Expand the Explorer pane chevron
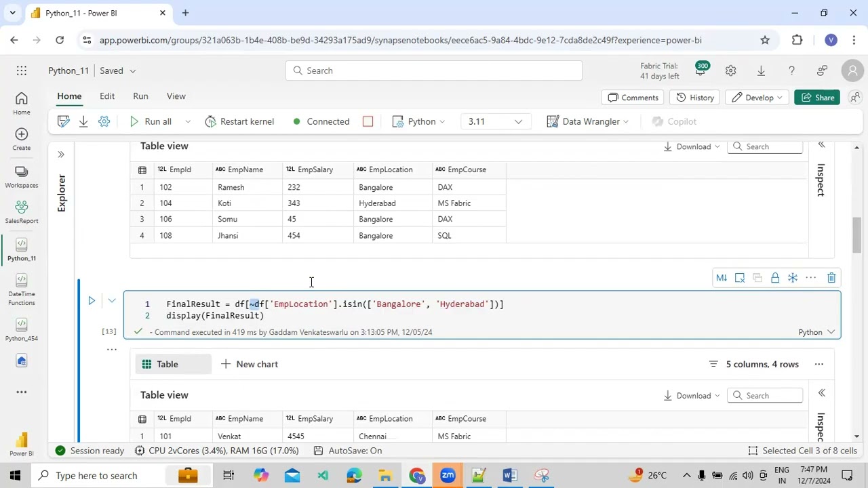Image resolution: width=868 pixels, height=488 pixels. point(61,155)
